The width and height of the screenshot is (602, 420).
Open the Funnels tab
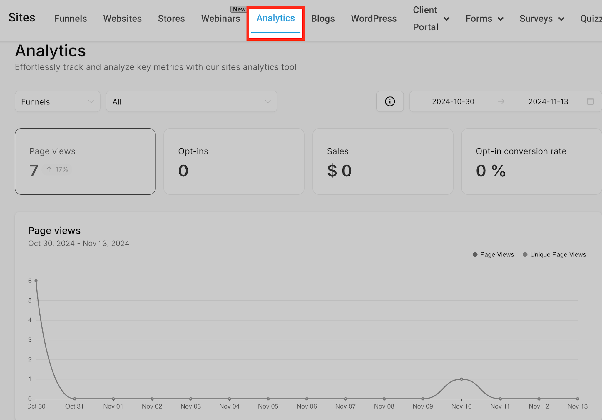(x=71, y=18)
